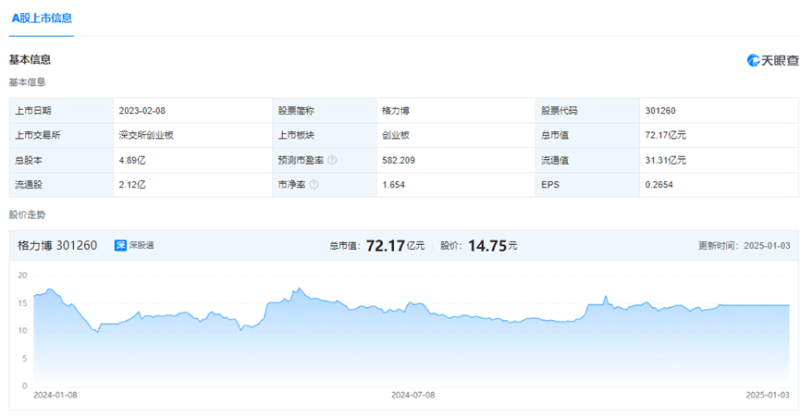Click the 股价走势 section label
Screen dimensions: 800x417
click(27, 214)
